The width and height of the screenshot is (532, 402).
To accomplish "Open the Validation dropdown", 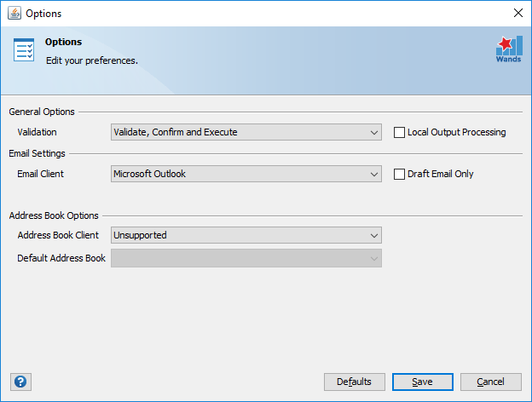I will [246, 132].
